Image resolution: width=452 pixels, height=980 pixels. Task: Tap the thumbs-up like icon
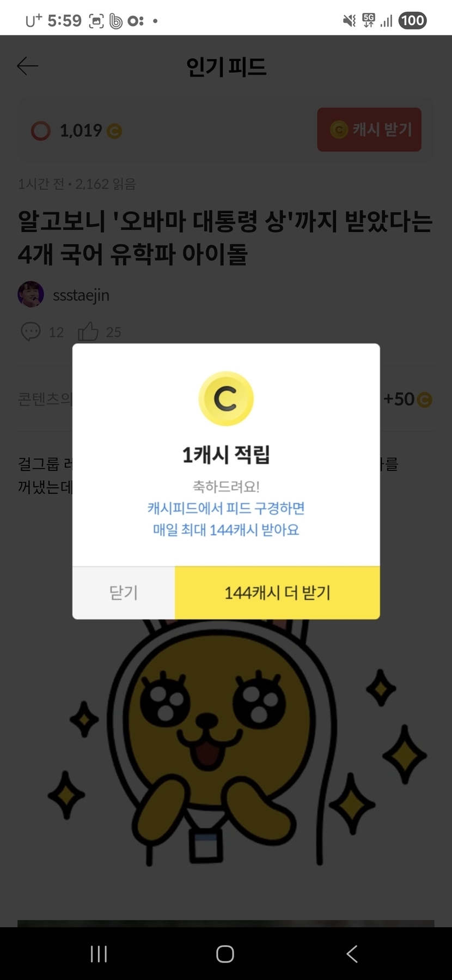tap(88, 331)
